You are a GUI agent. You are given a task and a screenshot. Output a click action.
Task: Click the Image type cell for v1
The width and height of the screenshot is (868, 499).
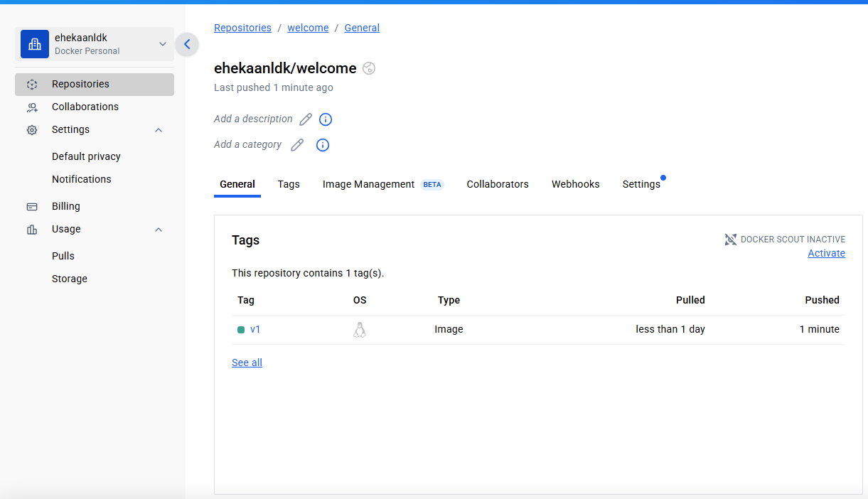click(449, 329)
